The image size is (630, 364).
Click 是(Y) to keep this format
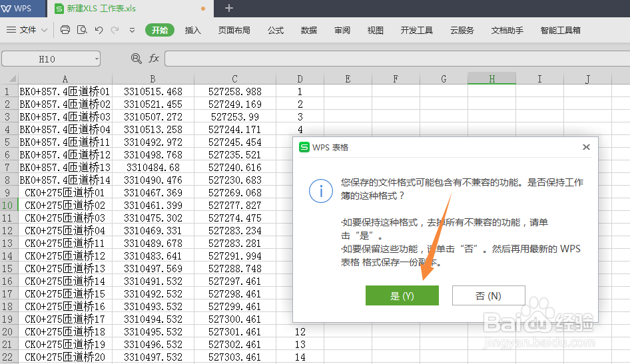pos(402,295)
